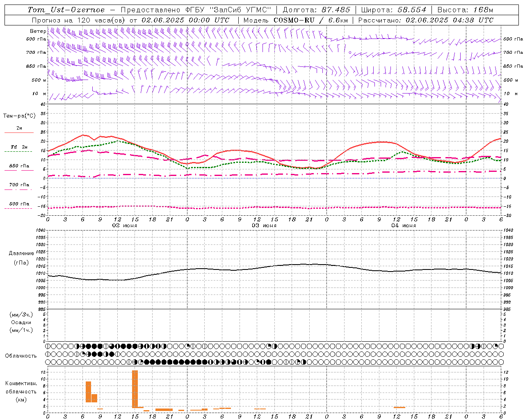The image size is (525, 420).
Task: Click the (мм/1ч.) precipitation unit label
Action: coord(21,331)
